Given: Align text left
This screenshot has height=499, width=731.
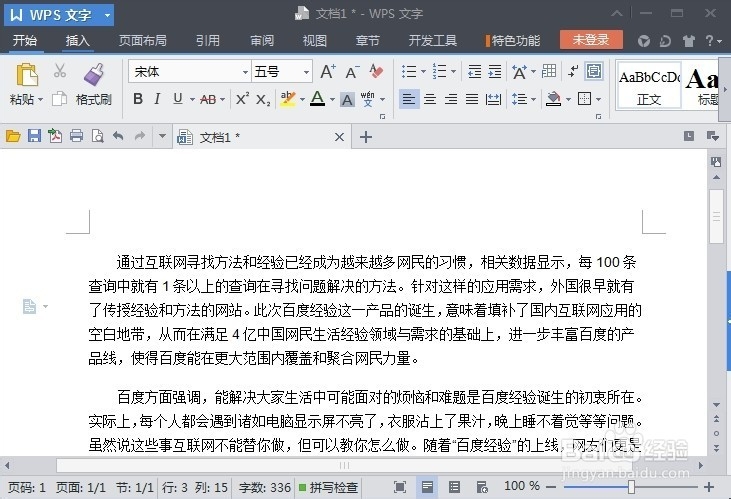Looking at the screenshot, I should coord(409,99).
